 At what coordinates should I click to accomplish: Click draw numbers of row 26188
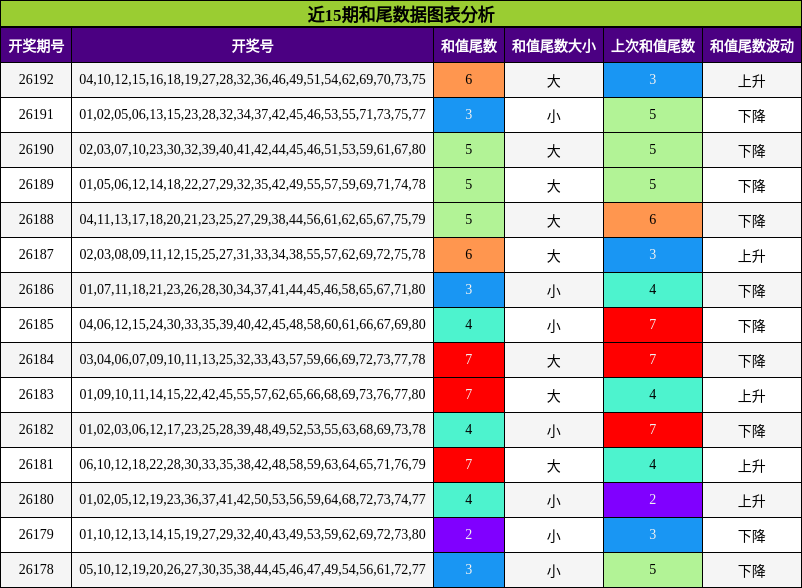coord(252,219)
